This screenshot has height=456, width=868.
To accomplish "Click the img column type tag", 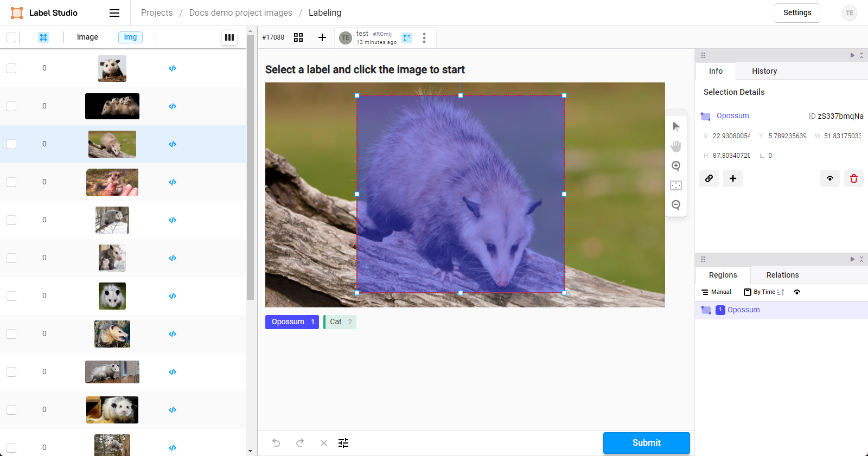I will [130, 37].
